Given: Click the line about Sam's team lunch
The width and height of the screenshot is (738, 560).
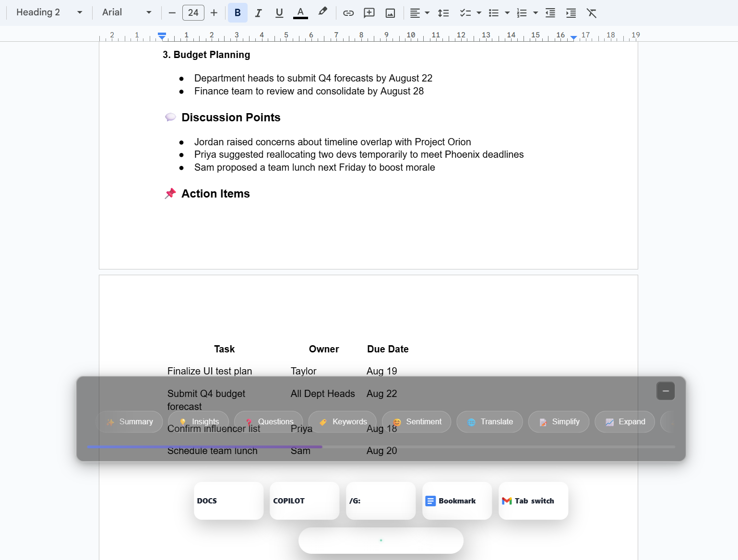Looking at the screenshot, I should [315, 167].
